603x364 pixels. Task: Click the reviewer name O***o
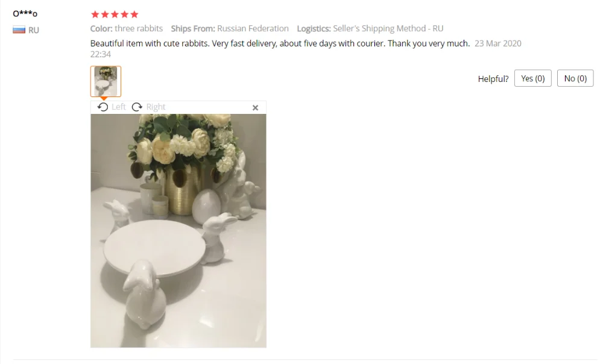point(25,13)
